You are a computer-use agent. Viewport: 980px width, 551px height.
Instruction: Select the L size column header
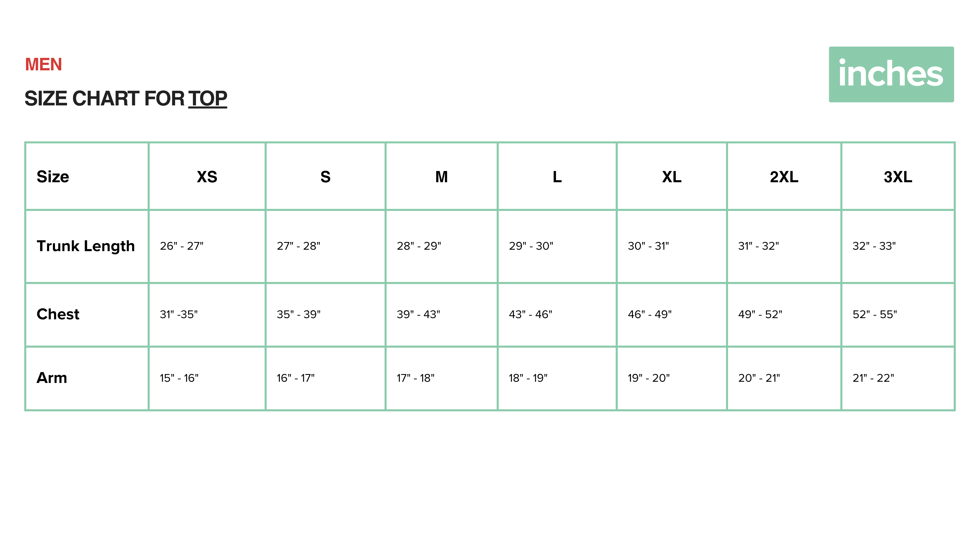pos(557,177)
